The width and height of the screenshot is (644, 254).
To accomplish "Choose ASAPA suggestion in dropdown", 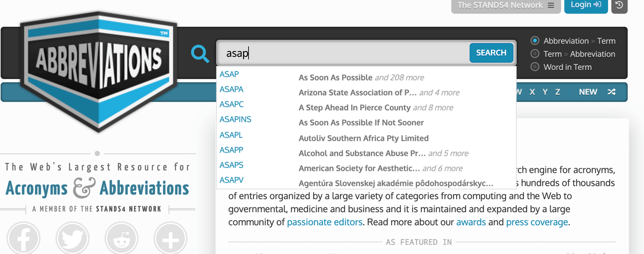I will (x=231, y=89).
